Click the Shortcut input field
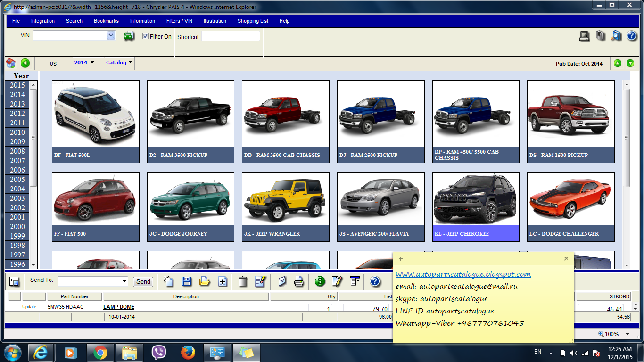Screen dimensions: 644x362 [231, 36]
